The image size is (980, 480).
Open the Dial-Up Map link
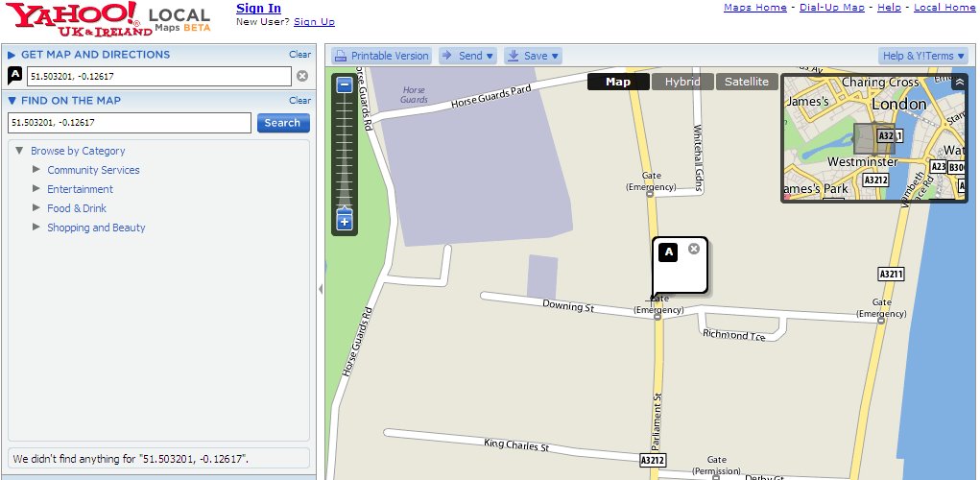point(832,8)
